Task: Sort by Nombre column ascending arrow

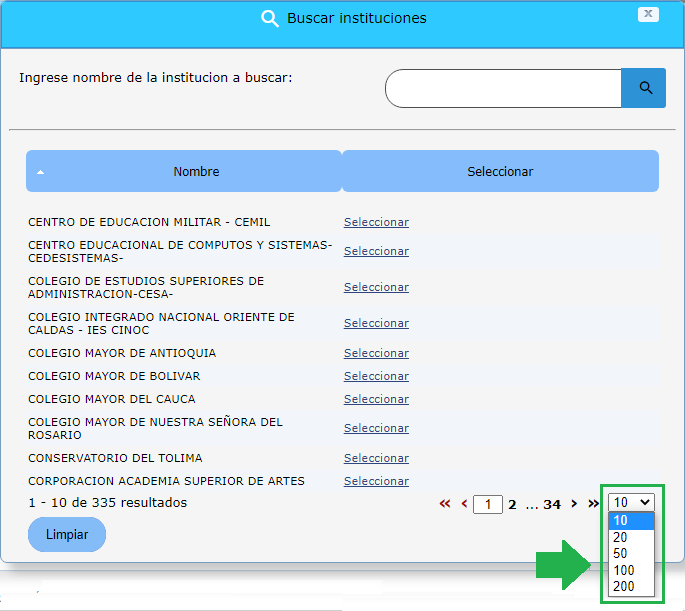Action: [41, 172]
